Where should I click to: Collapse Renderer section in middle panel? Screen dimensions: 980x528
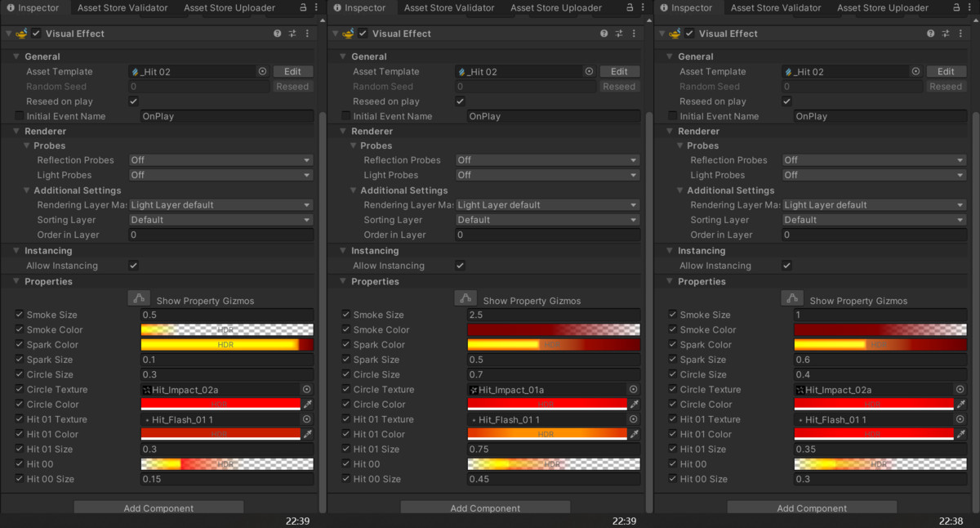point(344,131)
